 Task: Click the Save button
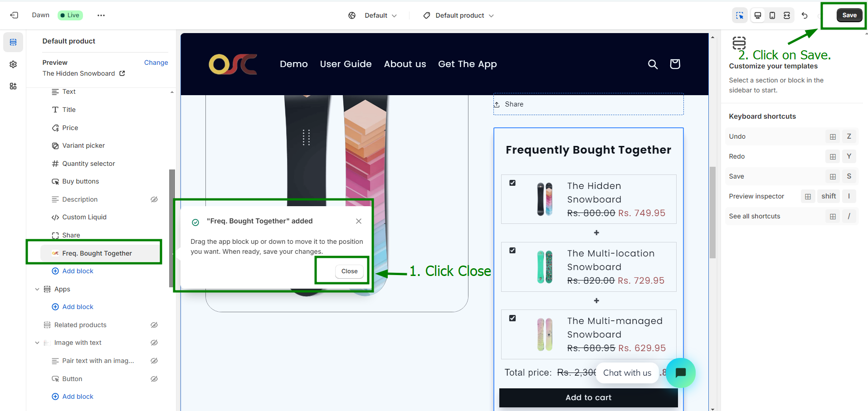point(849,15)
